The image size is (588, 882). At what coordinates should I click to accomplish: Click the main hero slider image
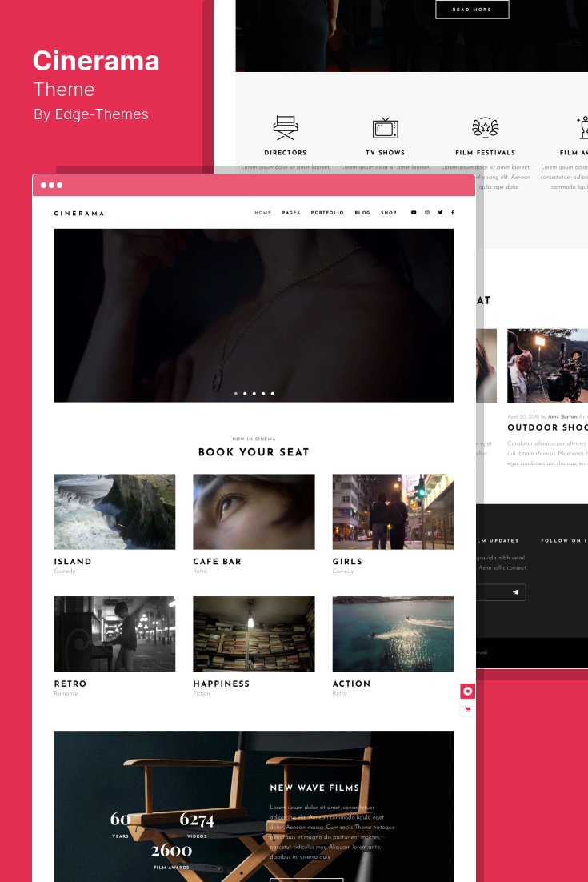254,315
